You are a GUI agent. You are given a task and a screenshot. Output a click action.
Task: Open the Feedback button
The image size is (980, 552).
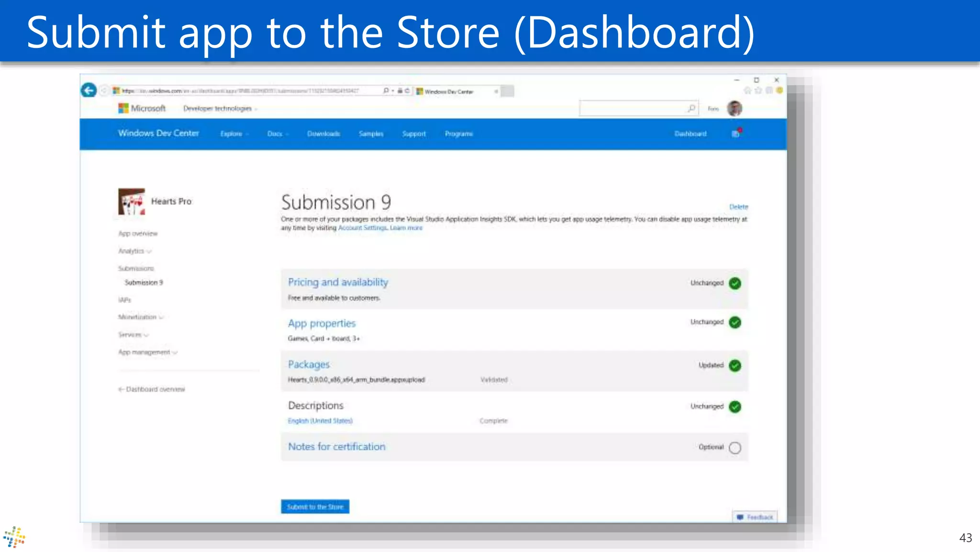[x=755, y=517]
